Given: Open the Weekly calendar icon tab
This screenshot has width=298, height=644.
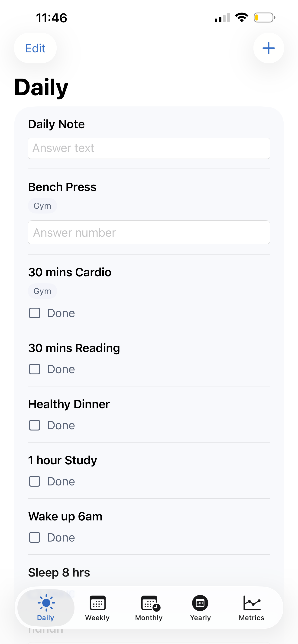Looking at the screenshot, I should [x=97, y=608].
